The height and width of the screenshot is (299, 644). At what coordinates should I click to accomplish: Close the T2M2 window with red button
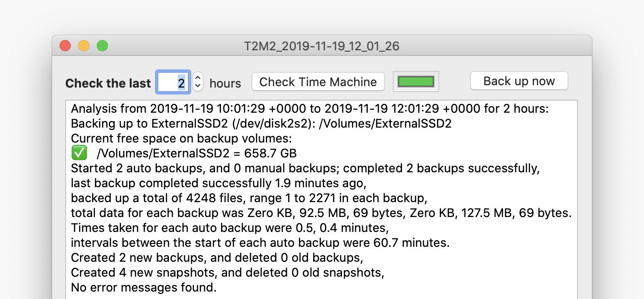tap(65, 46)
